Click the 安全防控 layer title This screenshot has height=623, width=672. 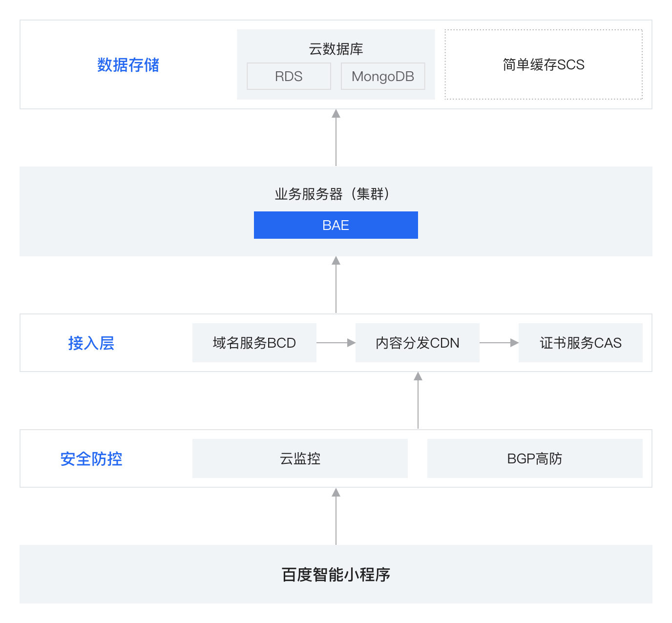point(91,458)
